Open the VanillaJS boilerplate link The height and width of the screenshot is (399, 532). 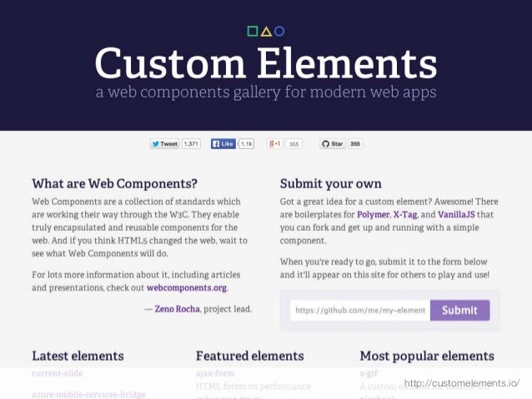pos(456,215)
